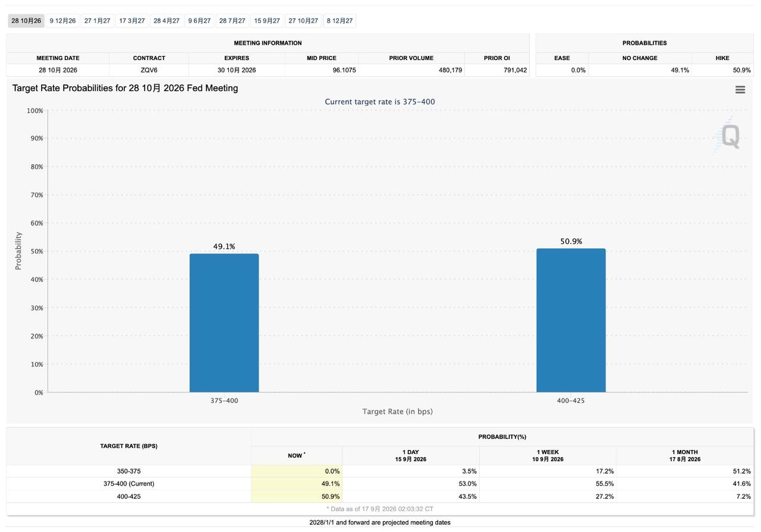Click the 350-375 NOW value 0.0%

coord(297,471)
